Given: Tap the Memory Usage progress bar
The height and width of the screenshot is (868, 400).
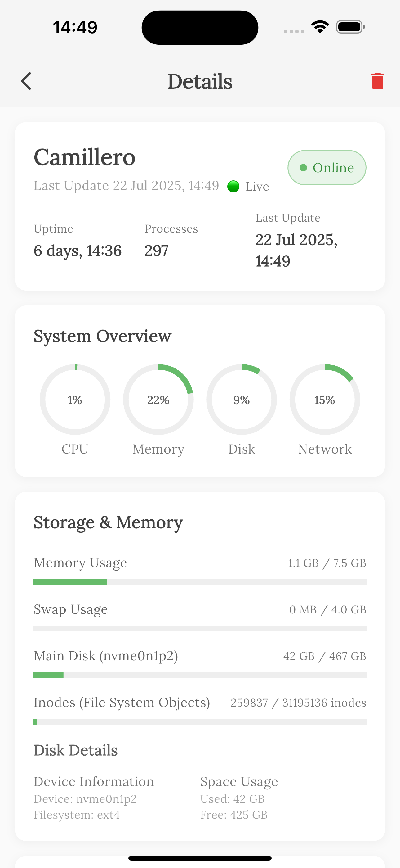Looking at the screenshot, I should (200, 582).
